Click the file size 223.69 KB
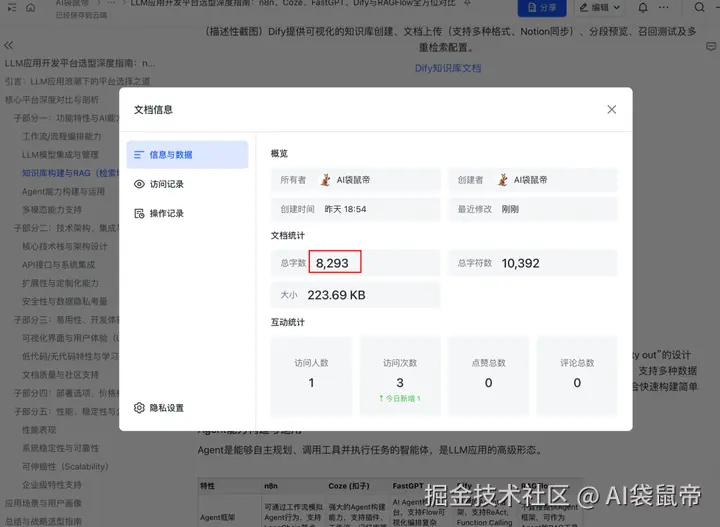Image resolution: width=720 pixels, height=527 pixels. (336, 295)
